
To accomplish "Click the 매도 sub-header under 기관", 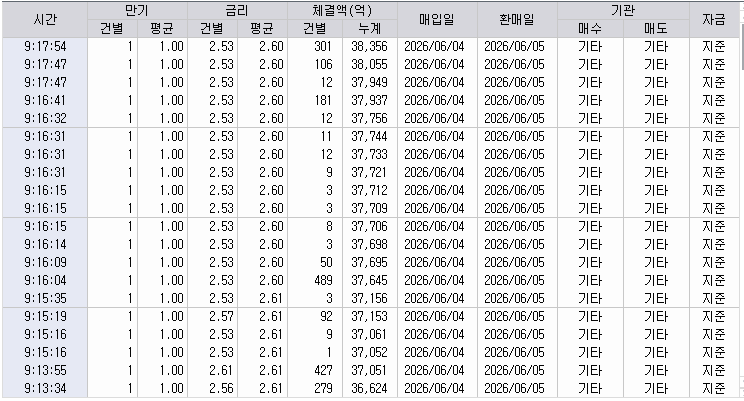I will click(656, 29).
